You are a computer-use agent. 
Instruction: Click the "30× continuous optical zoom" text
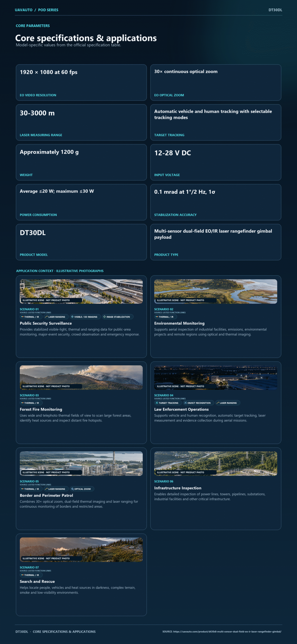tap(186, 71)
